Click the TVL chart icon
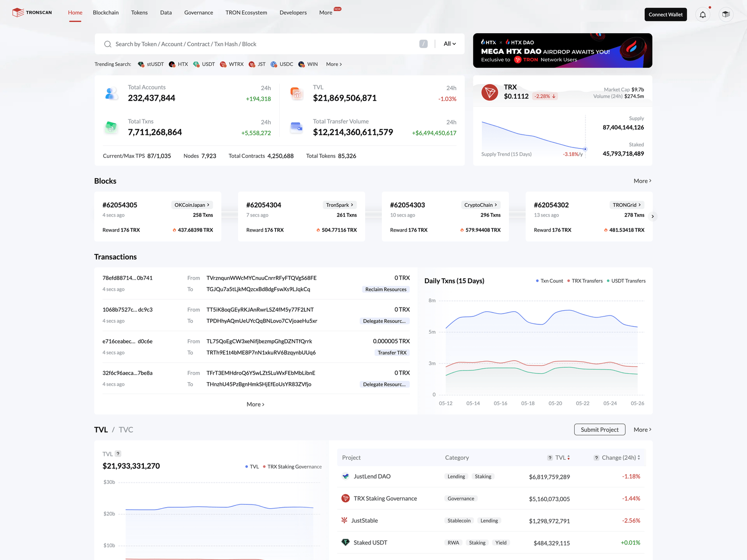Viewport: 747px width, 560px height. click(296, 93)
